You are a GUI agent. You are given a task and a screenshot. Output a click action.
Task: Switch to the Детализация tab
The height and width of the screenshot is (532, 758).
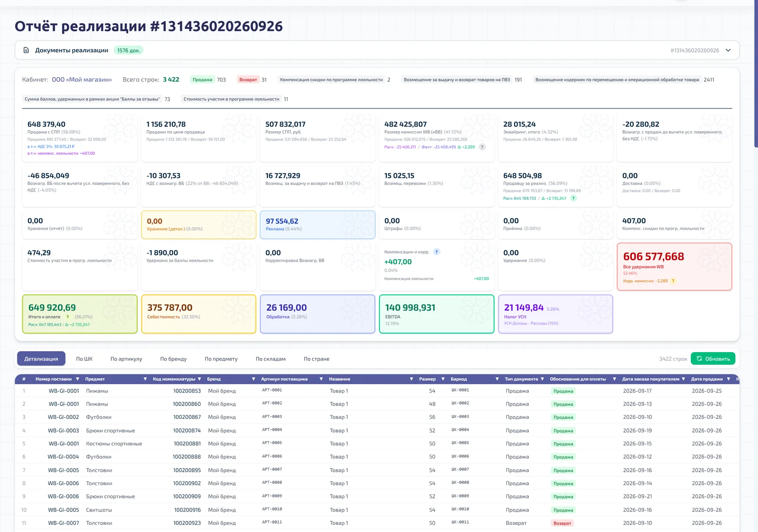tap(41, 359)
